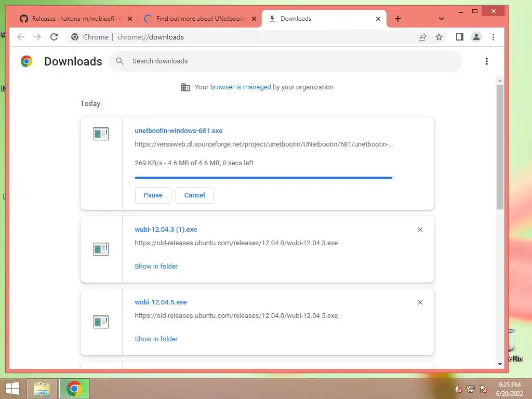Screen dimensions: 532x399
Task: Close the Downloads tab
Action: 378,19
